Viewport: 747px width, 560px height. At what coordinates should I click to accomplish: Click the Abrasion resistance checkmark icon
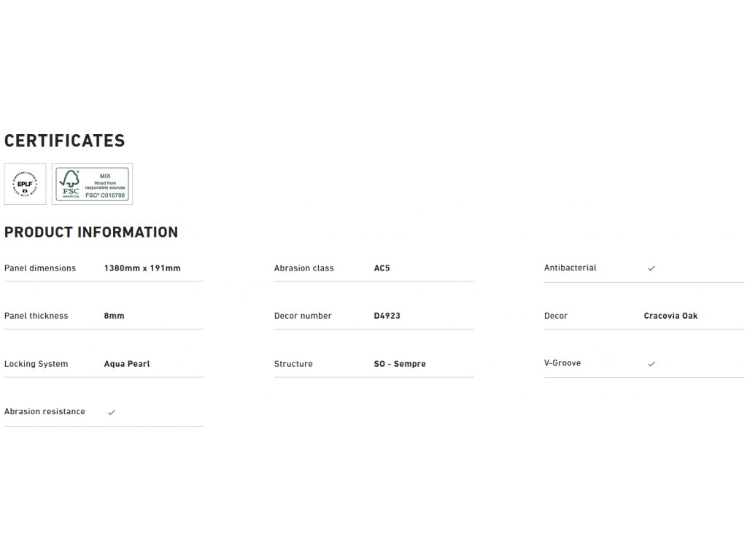(112, 412)
